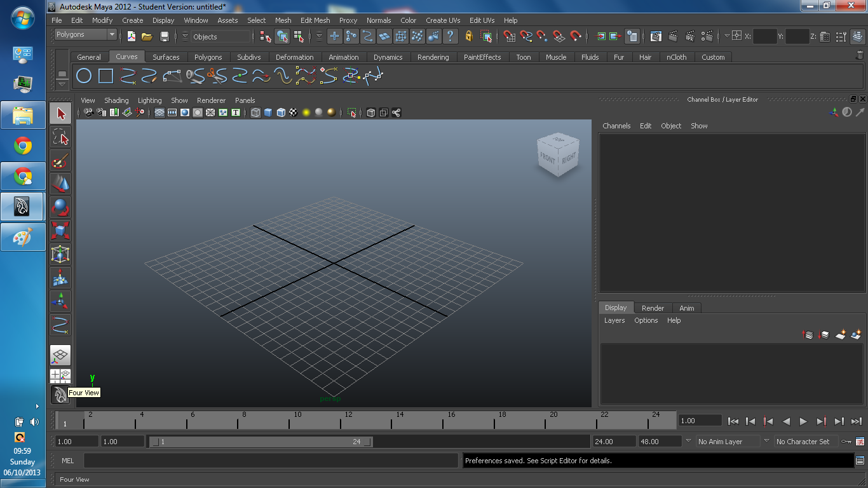Open the Options menu in Layer Editor
868x488 pixels.
point(646,320)
